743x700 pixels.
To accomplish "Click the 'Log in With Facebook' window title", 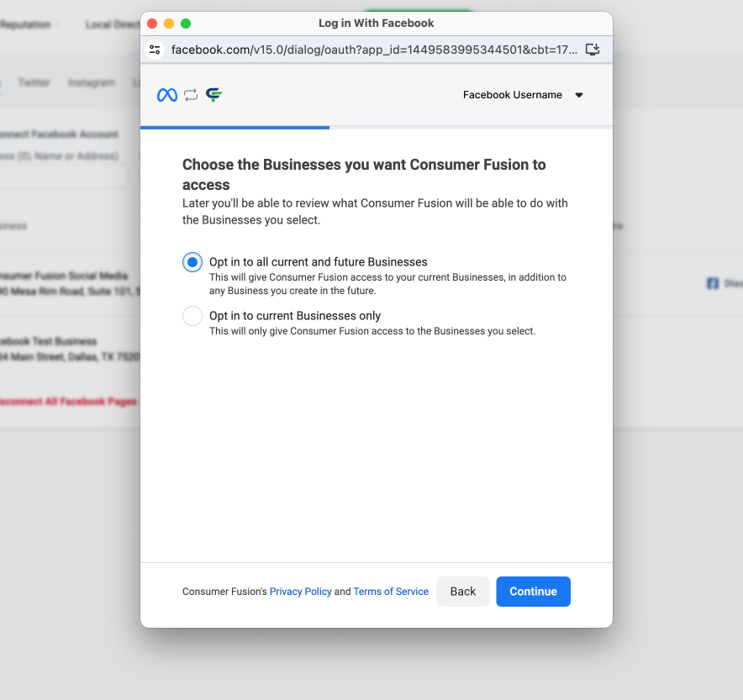I will pos(377,24).
